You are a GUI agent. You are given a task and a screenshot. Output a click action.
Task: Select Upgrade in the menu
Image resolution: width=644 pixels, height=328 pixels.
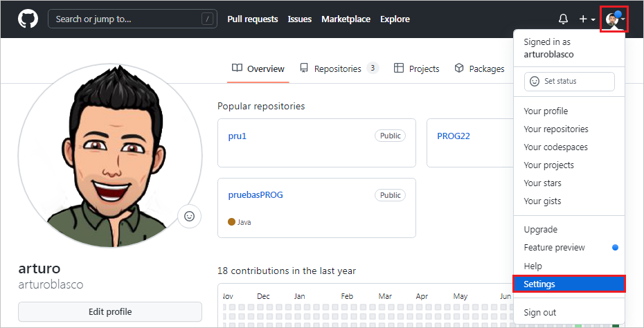coord(569,230)
